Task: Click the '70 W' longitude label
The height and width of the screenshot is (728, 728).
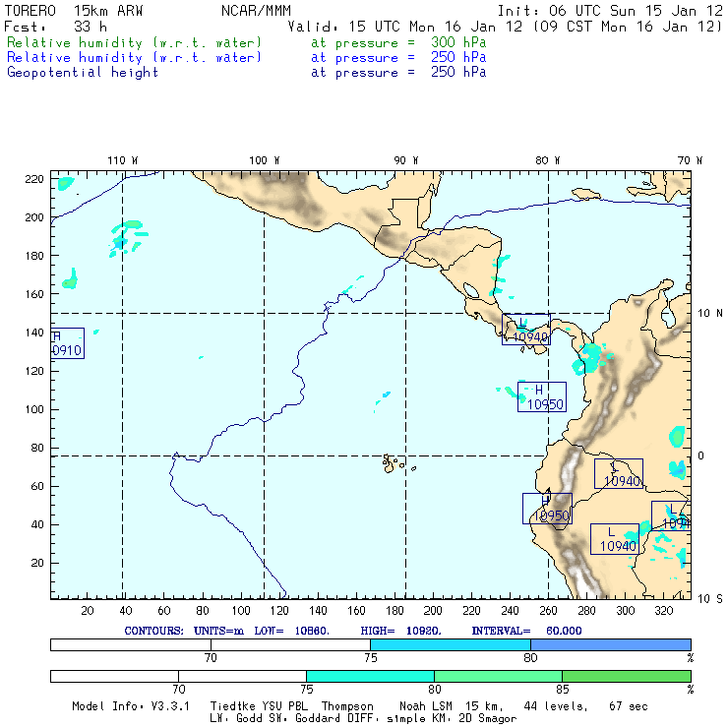Action: point(690,160)
